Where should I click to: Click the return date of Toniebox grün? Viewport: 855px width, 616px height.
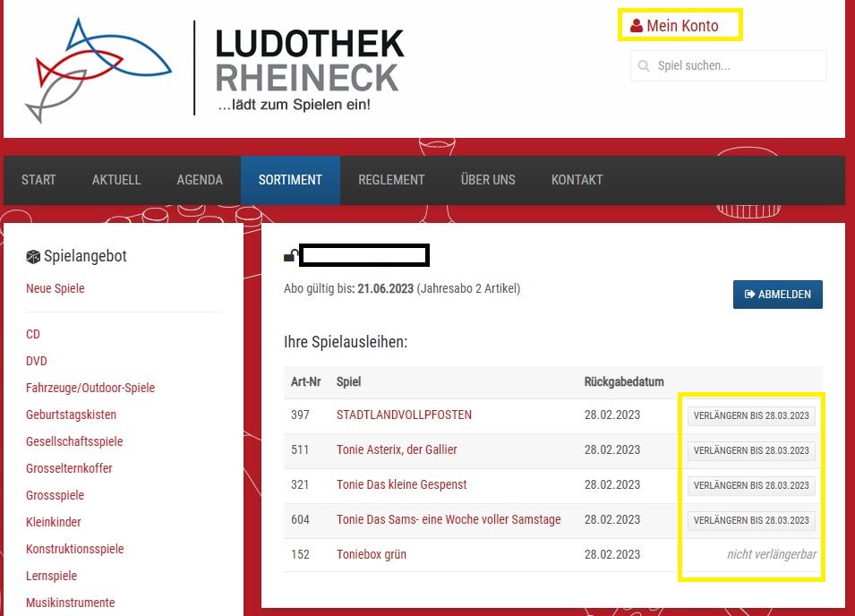coord(611,554)
